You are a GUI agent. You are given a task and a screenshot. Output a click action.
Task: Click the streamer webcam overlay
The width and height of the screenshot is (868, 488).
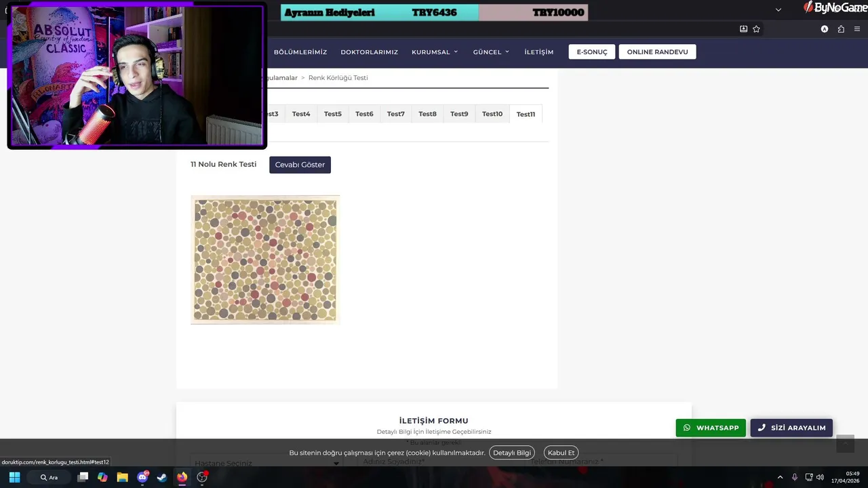tap(136, 75)
